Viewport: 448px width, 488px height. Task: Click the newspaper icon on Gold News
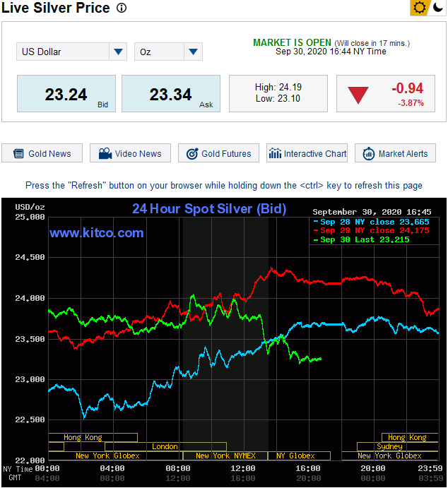pos(18,154)
